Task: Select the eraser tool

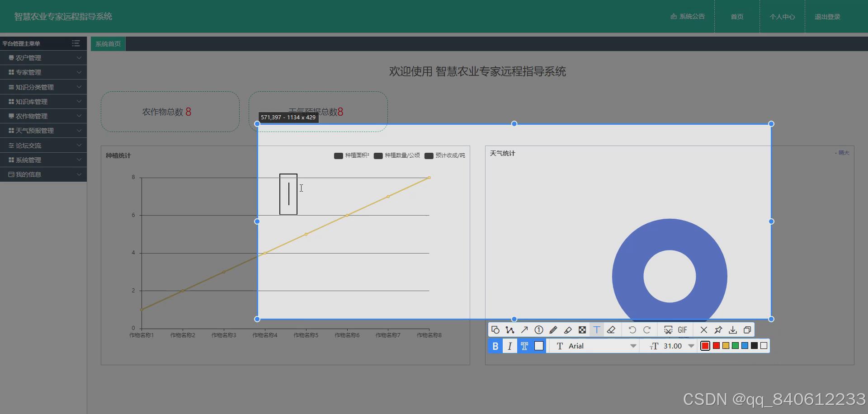Action: coord(611,330)
